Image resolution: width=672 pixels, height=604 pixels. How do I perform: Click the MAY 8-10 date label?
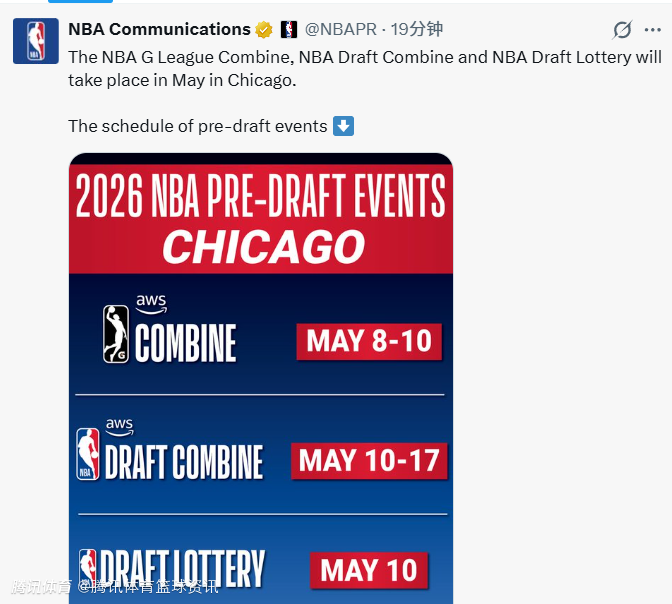(369, 341)
